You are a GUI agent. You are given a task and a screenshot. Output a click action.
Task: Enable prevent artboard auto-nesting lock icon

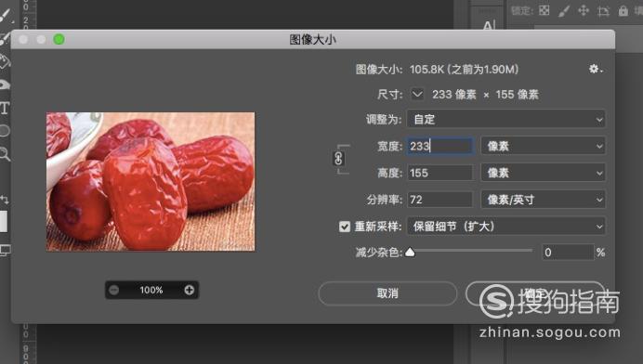(x=603, y=11)
